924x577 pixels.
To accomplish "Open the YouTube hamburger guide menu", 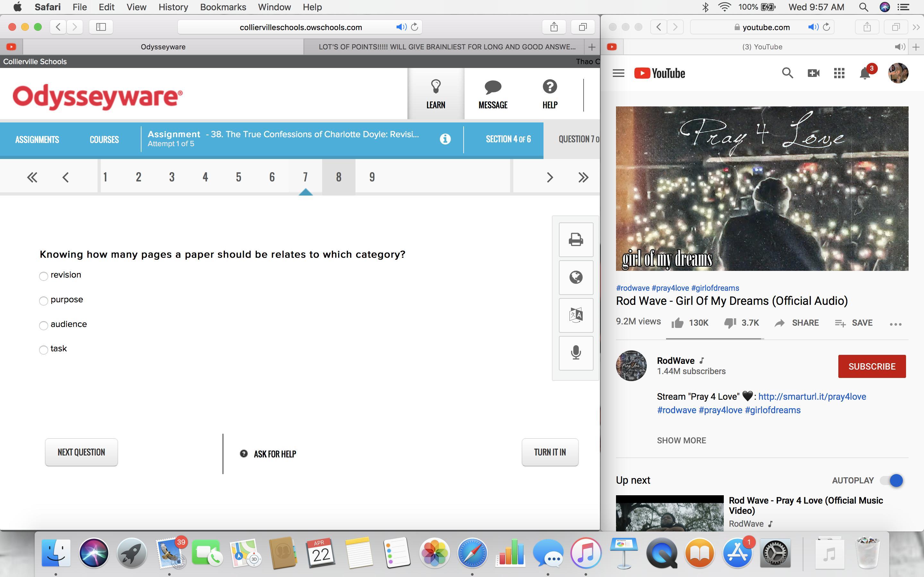I will click(618, 73).
